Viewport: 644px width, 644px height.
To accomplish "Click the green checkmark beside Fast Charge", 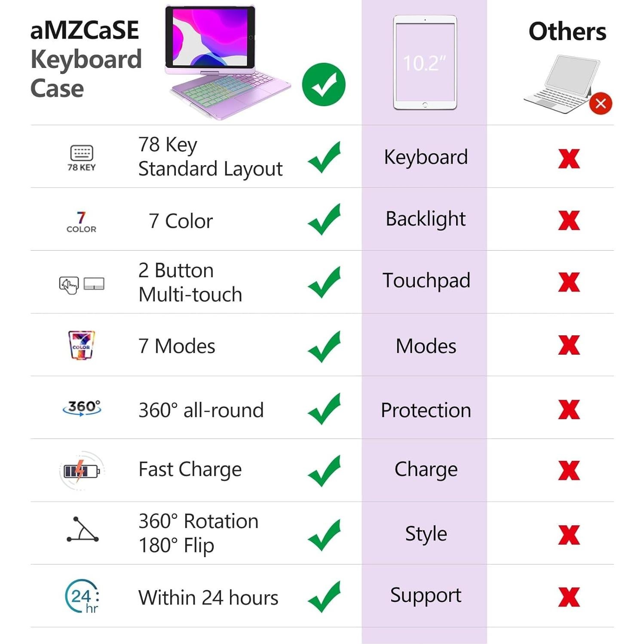I will point(324,471).
